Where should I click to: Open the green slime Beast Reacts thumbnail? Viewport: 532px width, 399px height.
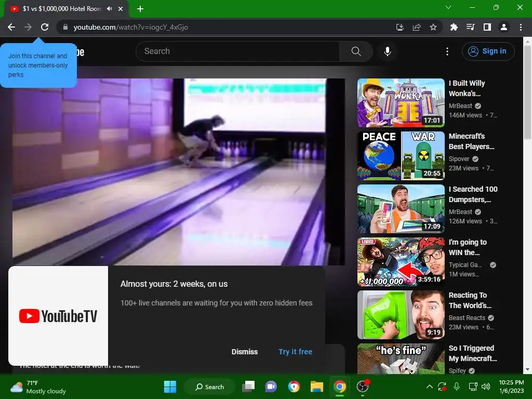coord(401,314)
